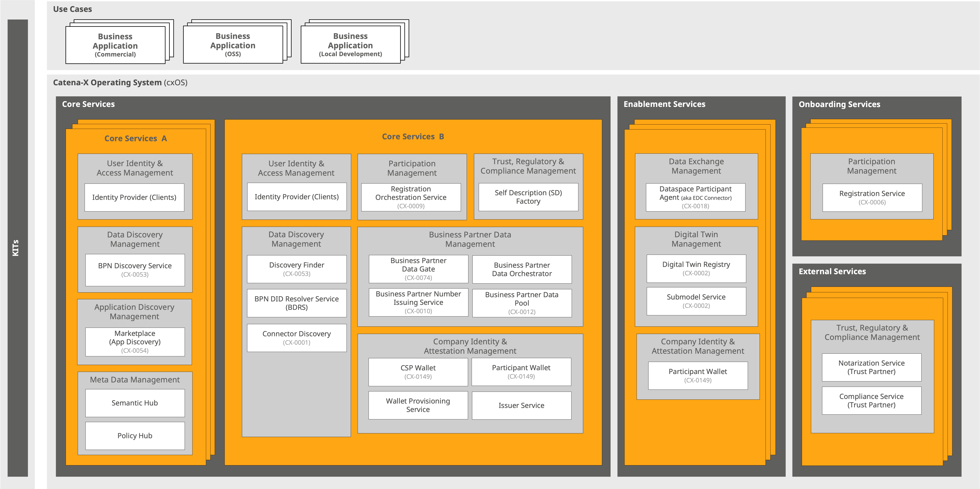Click the Notarization Service Trust Partner box

[x=871, y=367]
